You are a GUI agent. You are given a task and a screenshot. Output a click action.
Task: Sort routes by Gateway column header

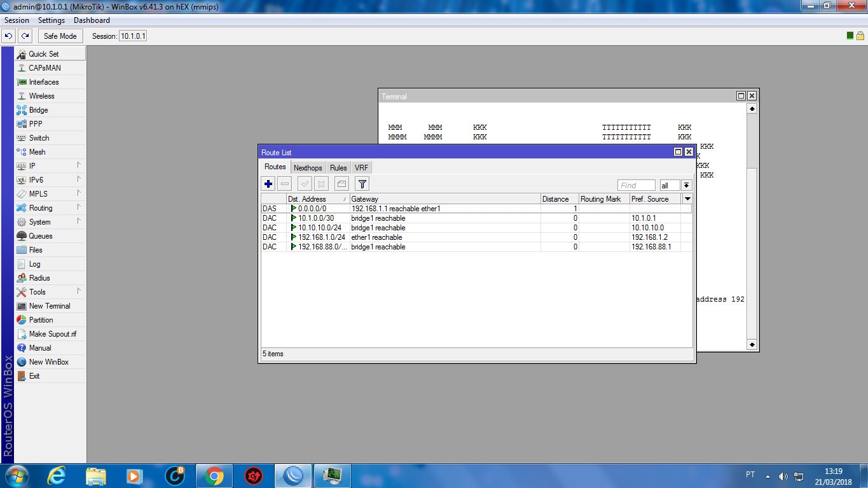click(x=445, y=199)
